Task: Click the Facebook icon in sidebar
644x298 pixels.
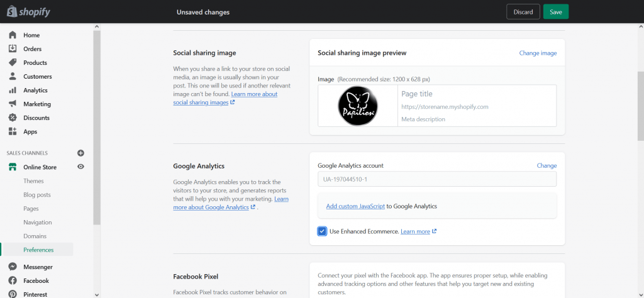Action: tap(13, 281)
